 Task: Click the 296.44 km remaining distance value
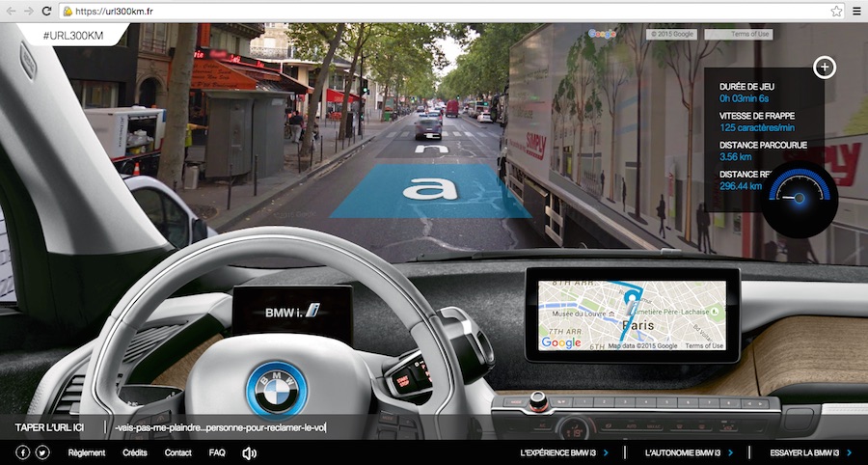pos(742,186)
